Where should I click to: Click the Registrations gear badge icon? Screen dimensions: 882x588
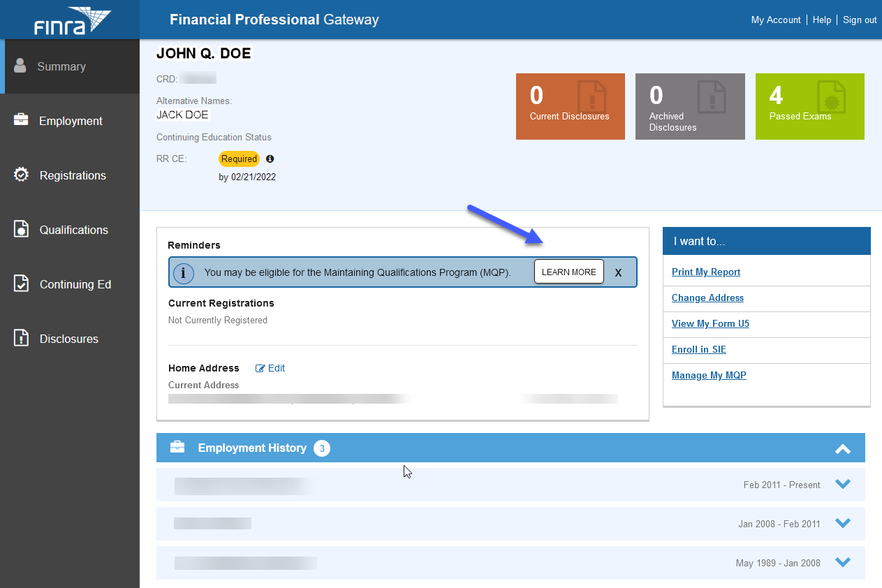click(x=21, y=175)
